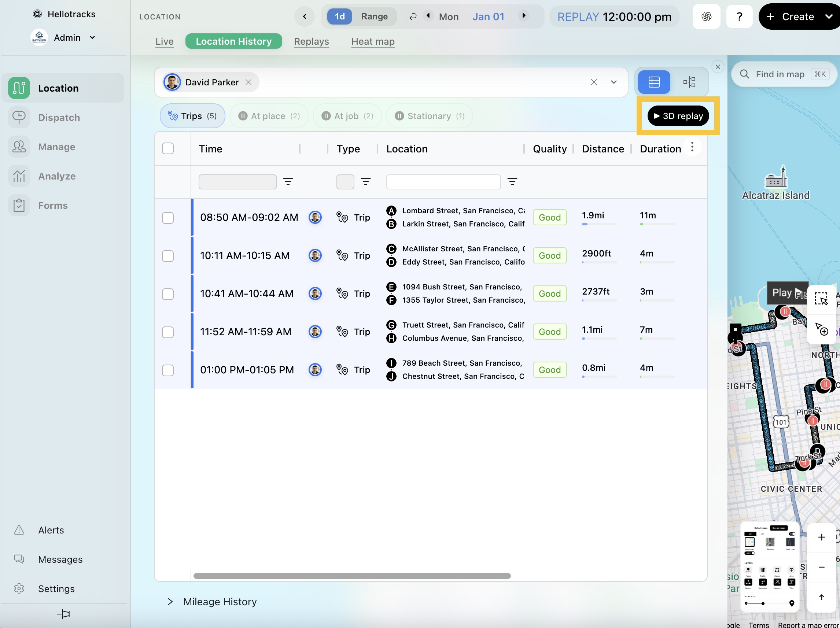This screenshot has height=628, width=840.
Task: Open help with the question mark button
Action: click(739, 17)
